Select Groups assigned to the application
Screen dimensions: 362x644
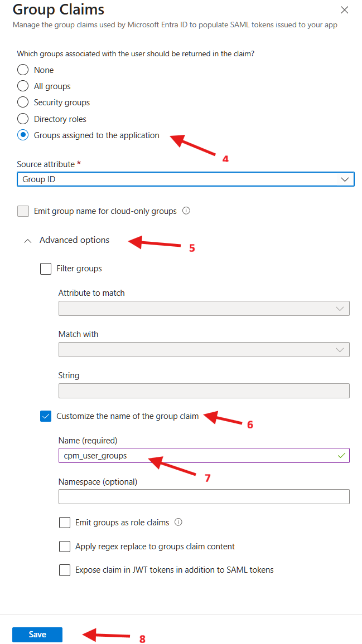[23, 135]
